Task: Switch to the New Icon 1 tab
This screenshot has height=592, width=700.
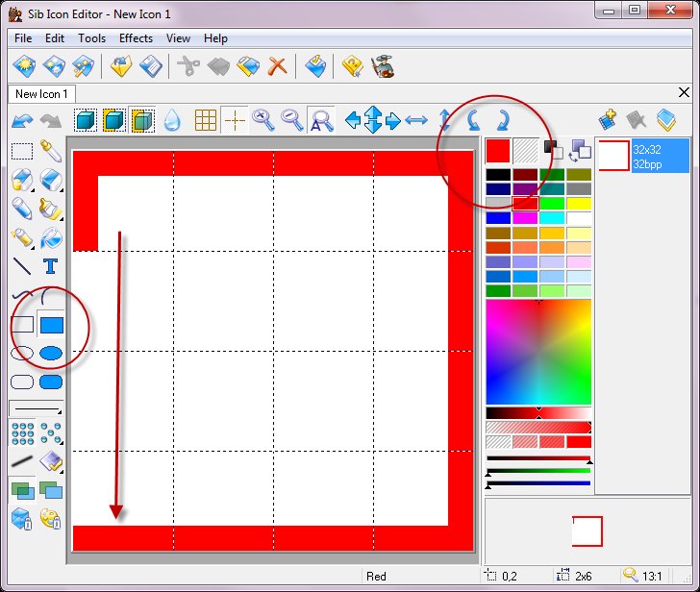Action: [41, 94]
